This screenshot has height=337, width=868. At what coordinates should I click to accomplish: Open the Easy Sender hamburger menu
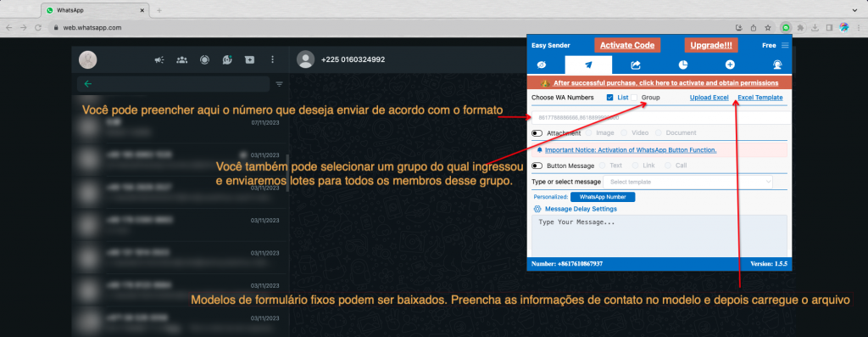click(x=785, y=46)
